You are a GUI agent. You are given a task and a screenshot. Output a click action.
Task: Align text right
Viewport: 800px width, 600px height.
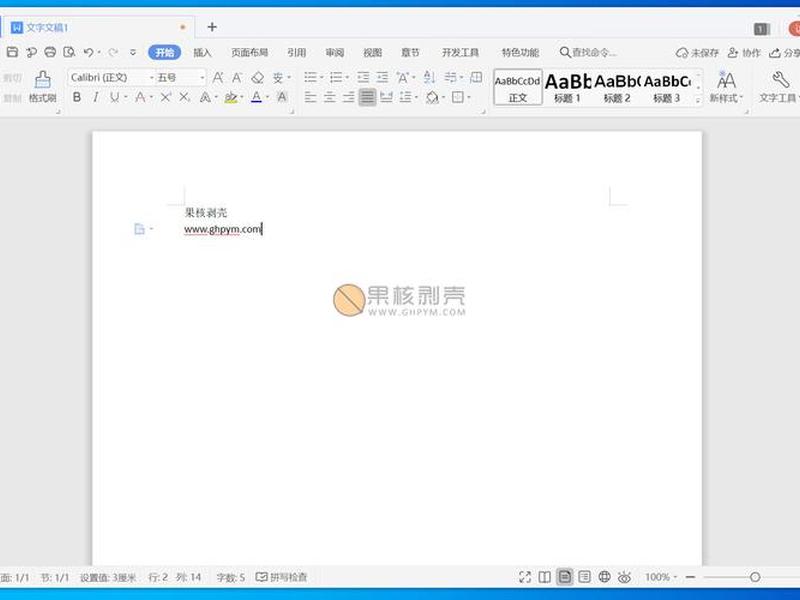point(348,97)
